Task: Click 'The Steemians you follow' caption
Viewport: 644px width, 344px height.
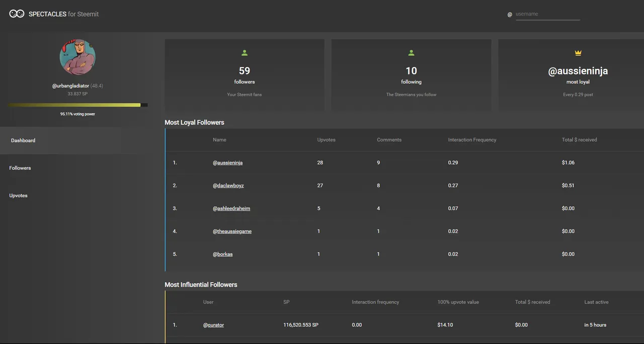Action: click(411, 95)
